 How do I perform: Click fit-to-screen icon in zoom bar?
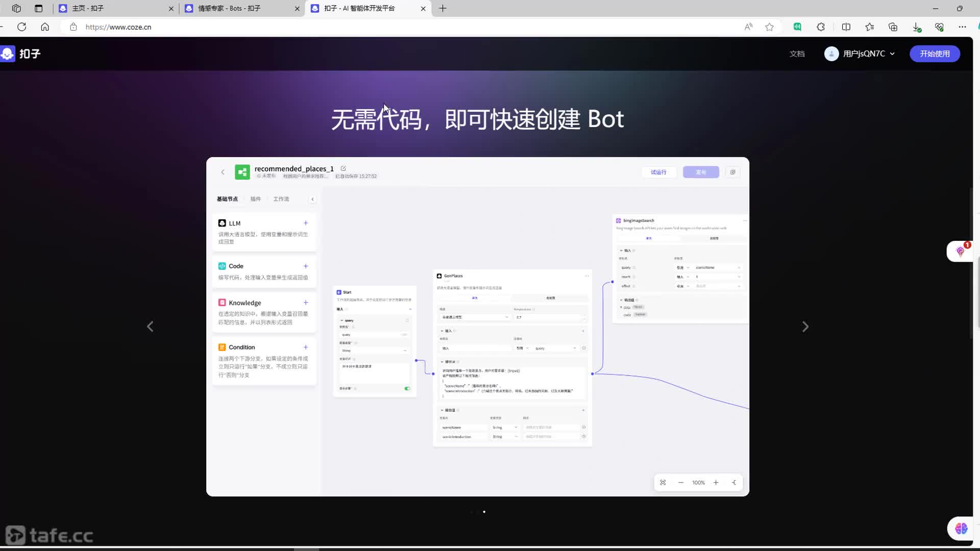tap(663, 483)
